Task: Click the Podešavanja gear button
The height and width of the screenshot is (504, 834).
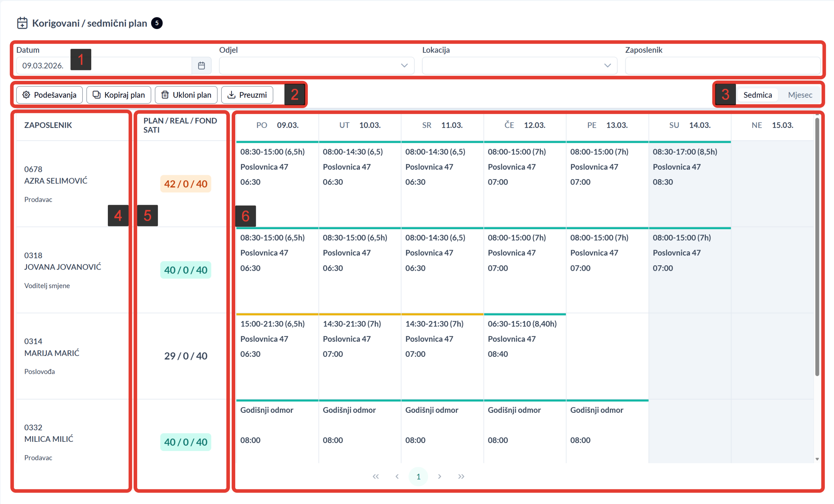Action: click(50, 95)
